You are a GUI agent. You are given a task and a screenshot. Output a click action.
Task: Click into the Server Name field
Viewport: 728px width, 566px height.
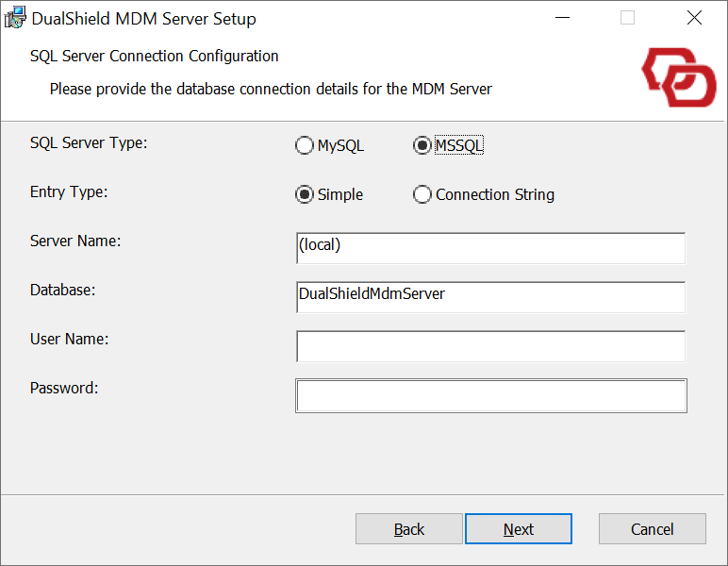(490, 248)
